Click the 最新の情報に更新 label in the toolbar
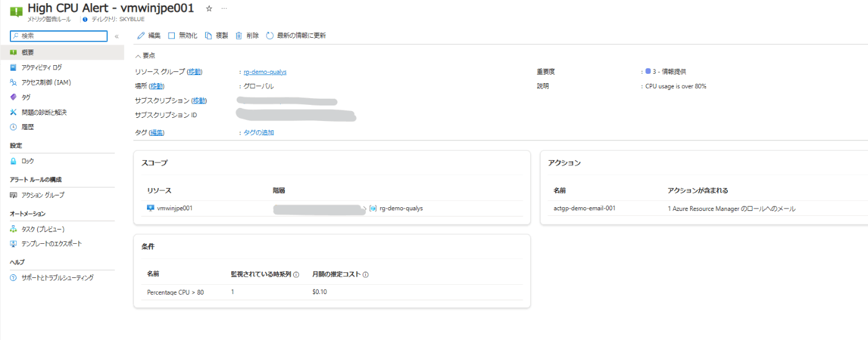868x340 pixels. pos(301,35)
